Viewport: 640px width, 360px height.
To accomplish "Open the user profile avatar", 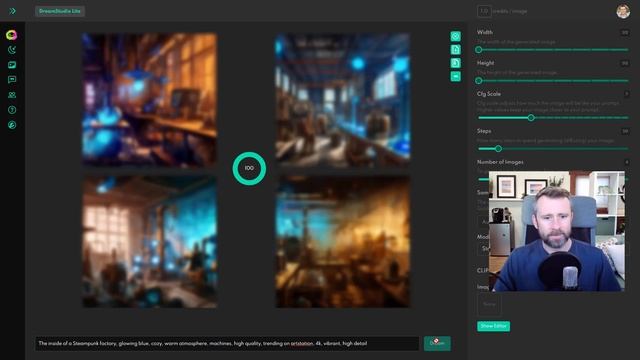I will pos(623,11).
